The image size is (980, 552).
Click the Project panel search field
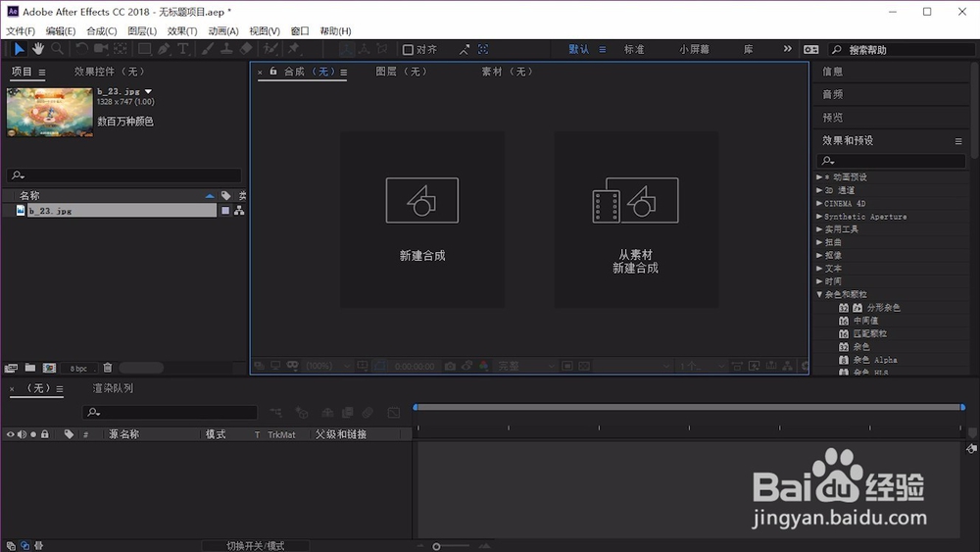click(x=123, y=176)
